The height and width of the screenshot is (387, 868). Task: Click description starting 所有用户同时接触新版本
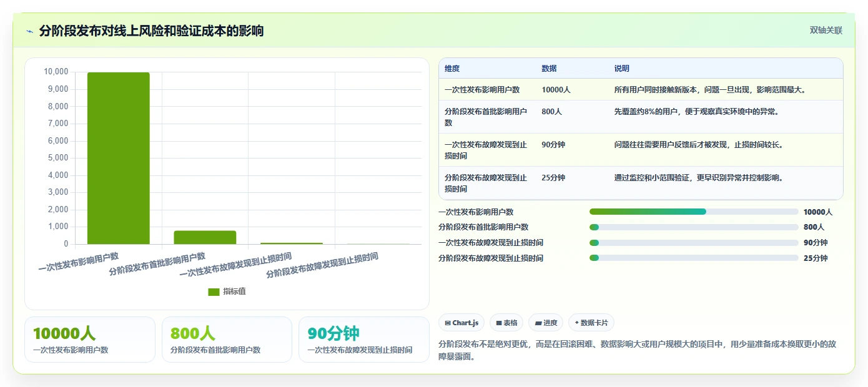[711, 90]
